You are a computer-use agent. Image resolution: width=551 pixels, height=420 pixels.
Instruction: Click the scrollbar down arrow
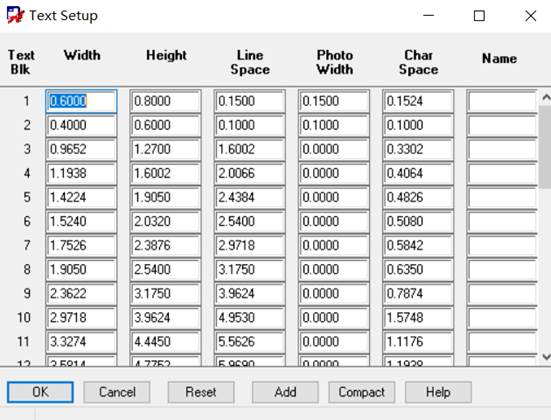click(546, 357)
